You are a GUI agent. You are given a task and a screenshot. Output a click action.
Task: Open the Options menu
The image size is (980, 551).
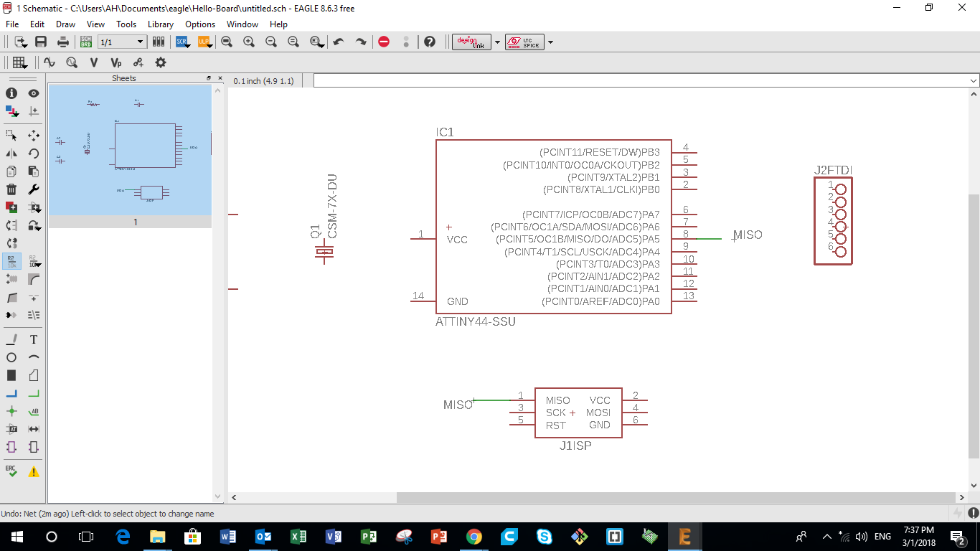200,24
